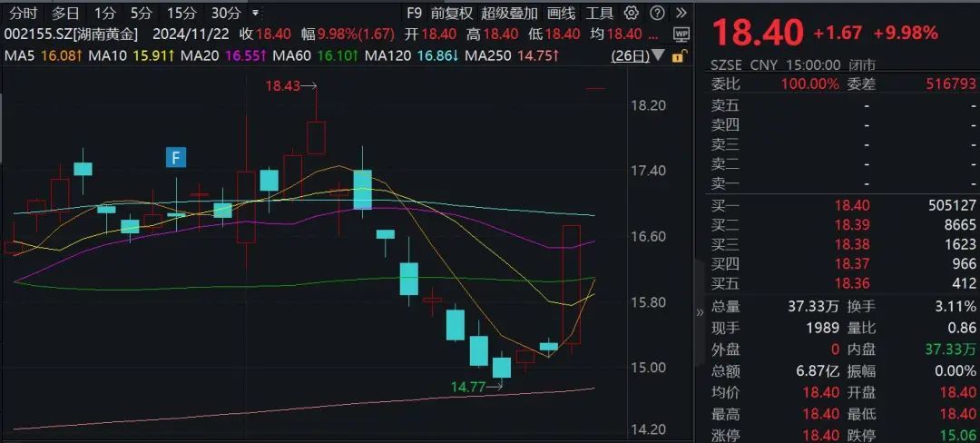Viewport: 980px width, 443px height.
Task: Open more time periods dropdown after 30分
Action: (x=255, y=13)
